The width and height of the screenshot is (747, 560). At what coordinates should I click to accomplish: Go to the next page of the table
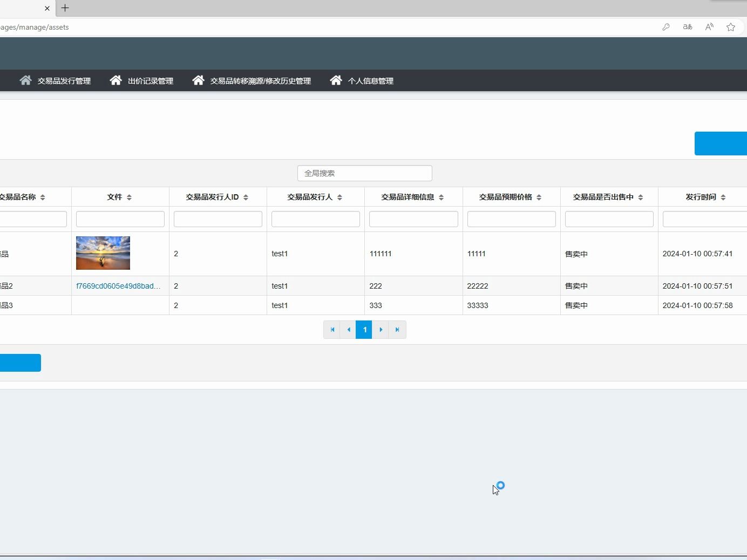click(x=381, y=330)
